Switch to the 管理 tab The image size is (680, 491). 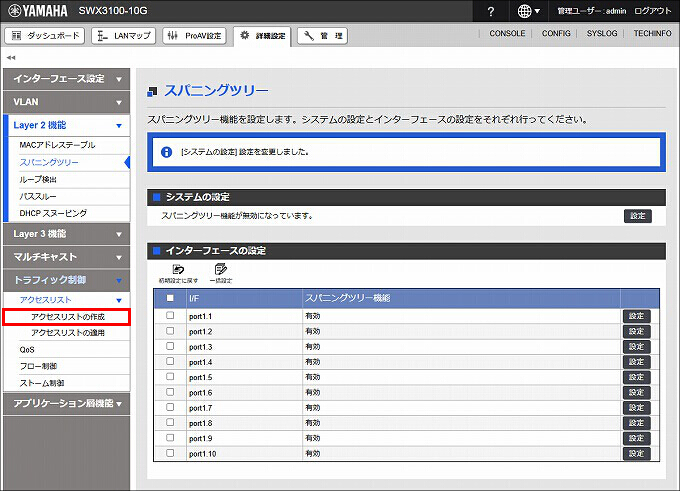322,36
